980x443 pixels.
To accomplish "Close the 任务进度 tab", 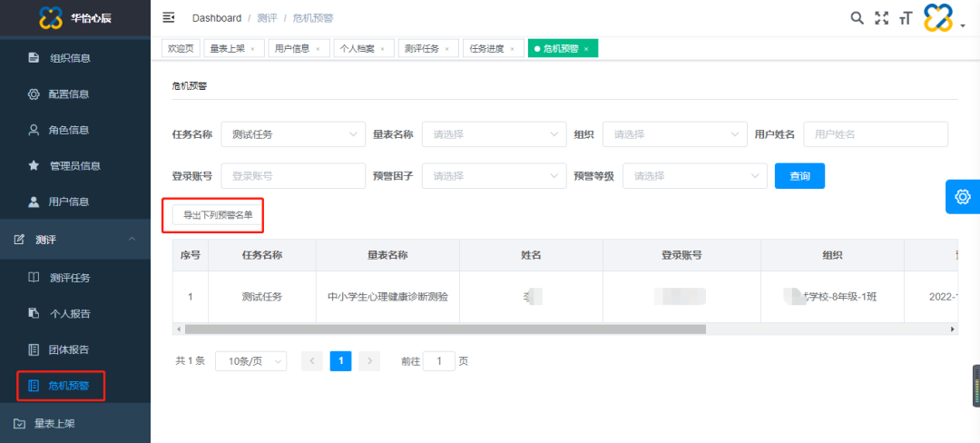I will click(x=512, y=49).
